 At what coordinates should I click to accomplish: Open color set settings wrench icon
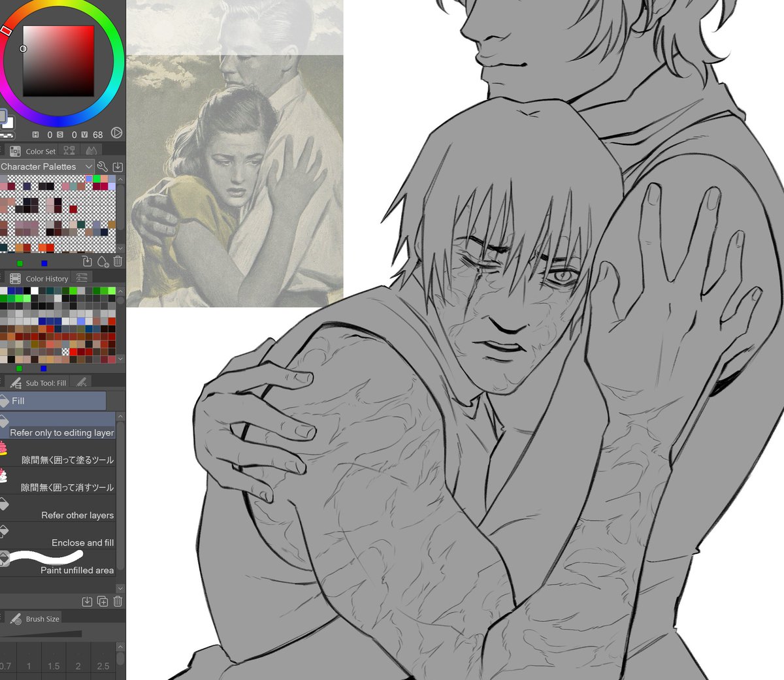(102, 167)
